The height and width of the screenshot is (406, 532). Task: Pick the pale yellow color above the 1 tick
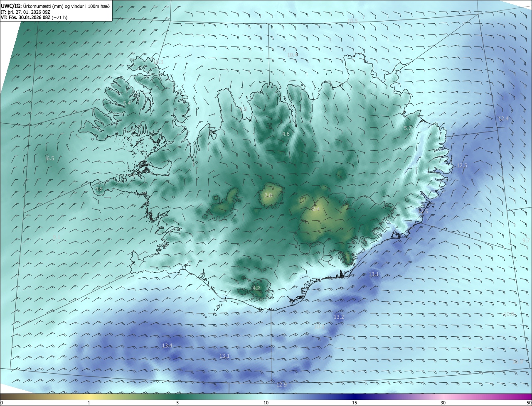click(x=89, y=396)
